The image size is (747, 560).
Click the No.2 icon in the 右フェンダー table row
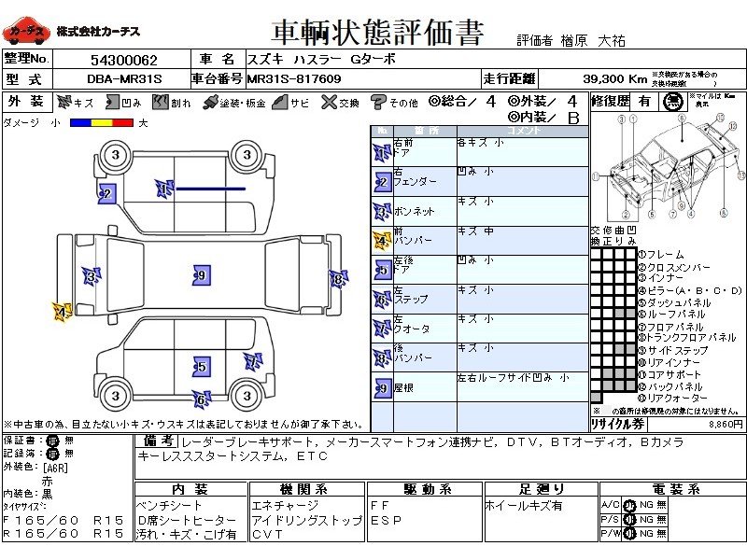pyautogui.click(x=382, y=182)
